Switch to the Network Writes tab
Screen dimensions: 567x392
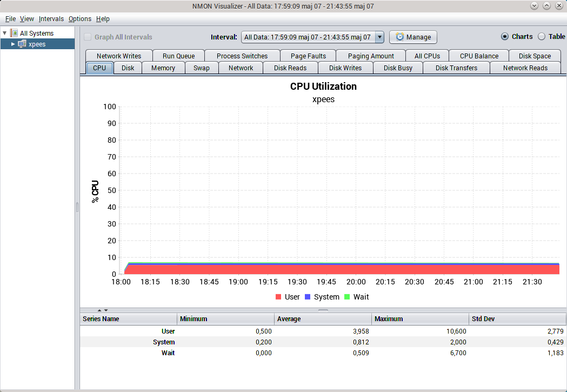pos(119,56)
